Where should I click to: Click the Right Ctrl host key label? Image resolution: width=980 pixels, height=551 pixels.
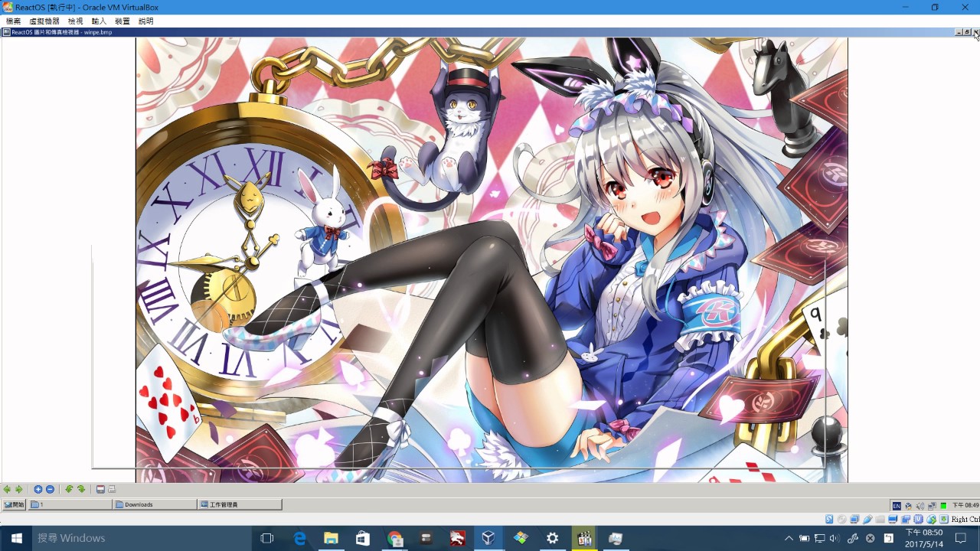tap(965, 520)
